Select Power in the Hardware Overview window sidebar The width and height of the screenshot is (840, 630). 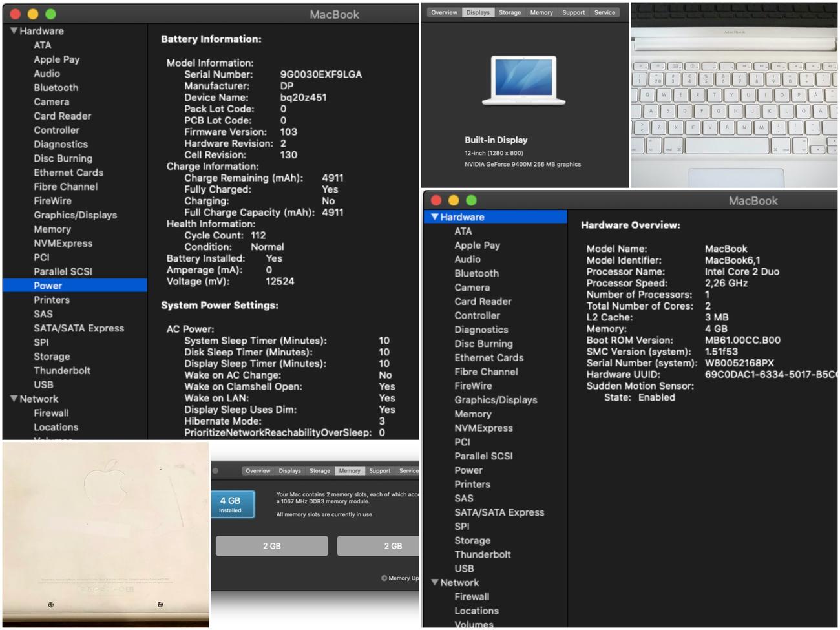tap(468, 470)
